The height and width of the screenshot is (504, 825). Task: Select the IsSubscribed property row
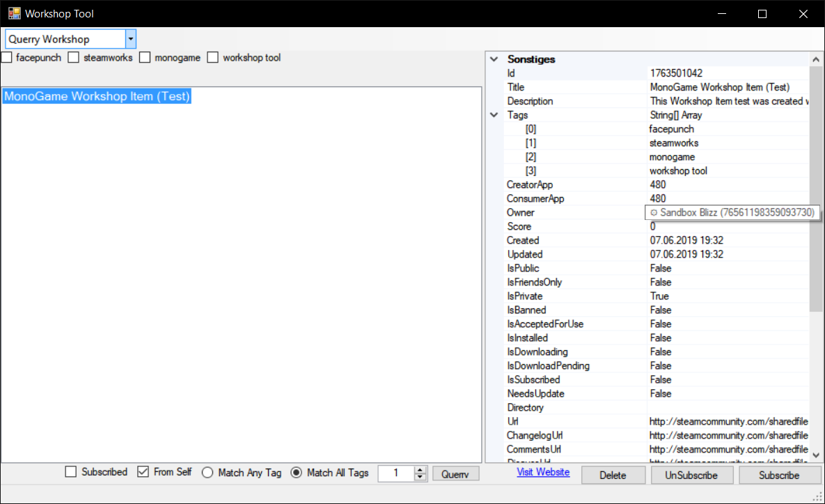click(656, 380)
